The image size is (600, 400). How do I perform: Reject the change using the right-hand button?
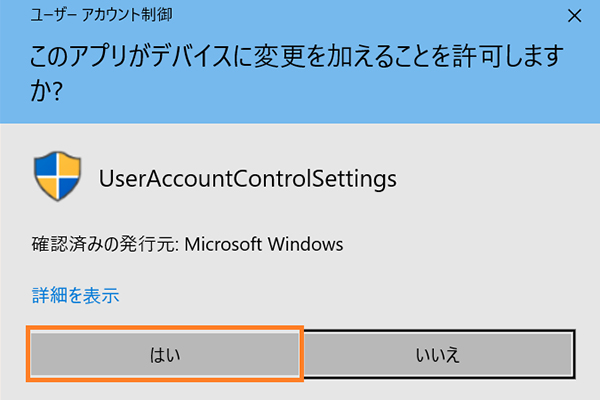click(x=437, y=353)
